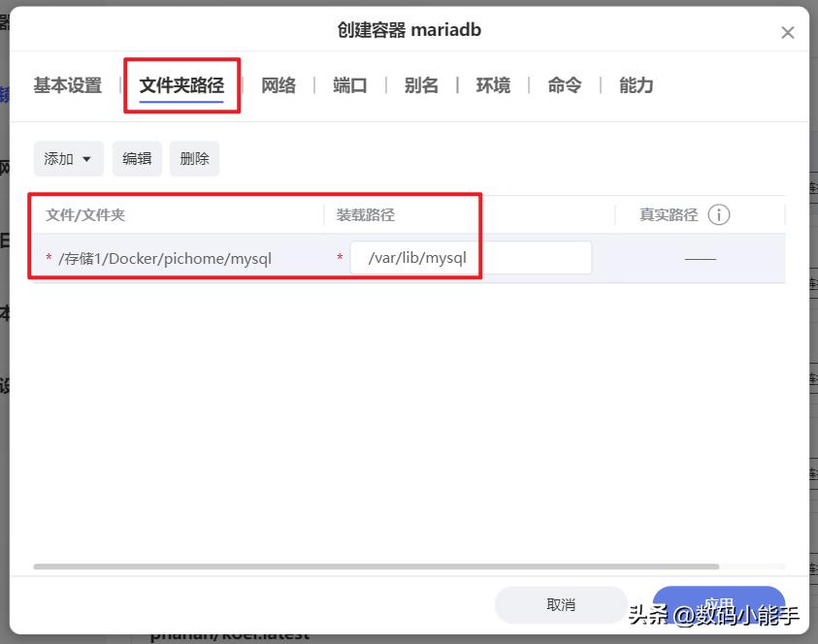Open the 基本设置 tab
Screen dimensions: 818x644
pyautogui.click(x=68, y=85)
